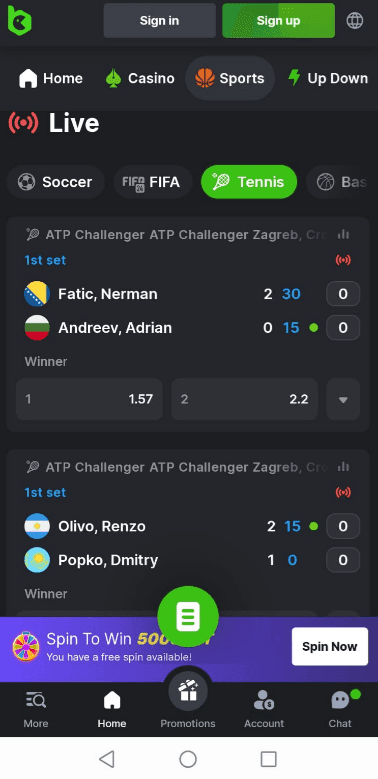
Task: Open the green bet slip button
Action: pos(188,616)
